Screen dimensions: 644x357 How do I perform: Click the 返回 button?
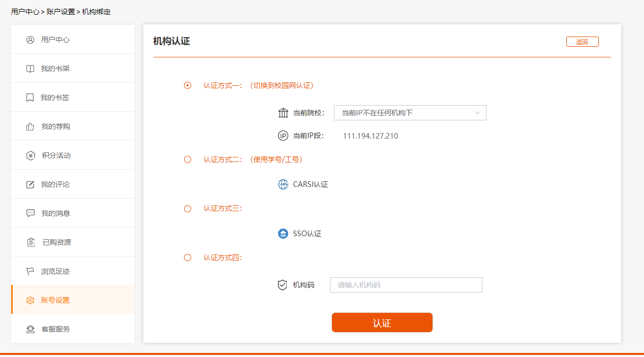click(x=582, y=41)
